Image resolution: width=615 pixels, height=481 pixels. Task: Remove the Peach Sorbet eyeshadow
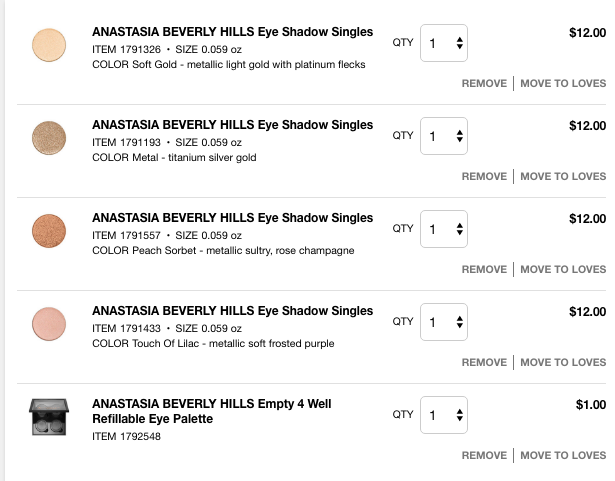[x=484, y=269]
